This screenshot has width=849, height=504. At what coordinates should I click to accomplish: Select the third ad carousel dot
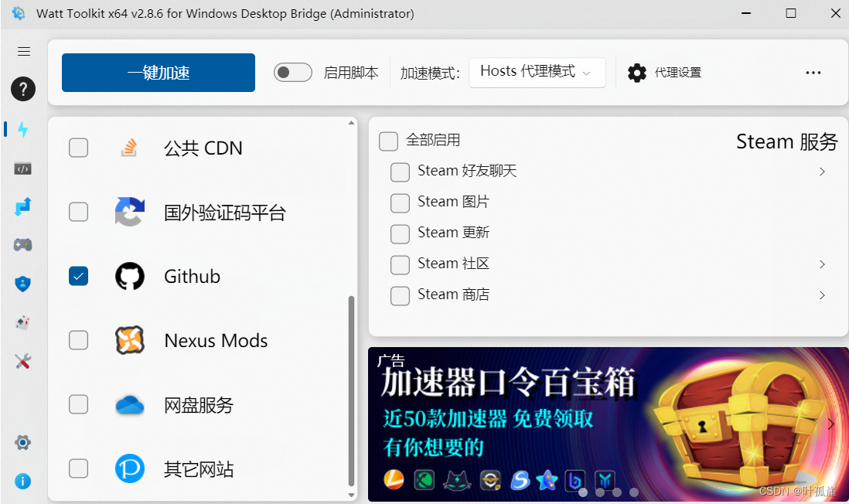[x=617, y=492]
